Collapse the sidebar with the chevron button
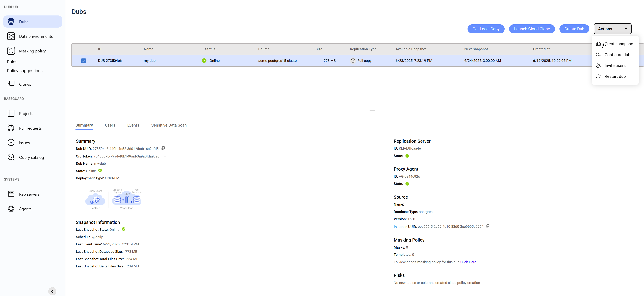 click(52, 291)
